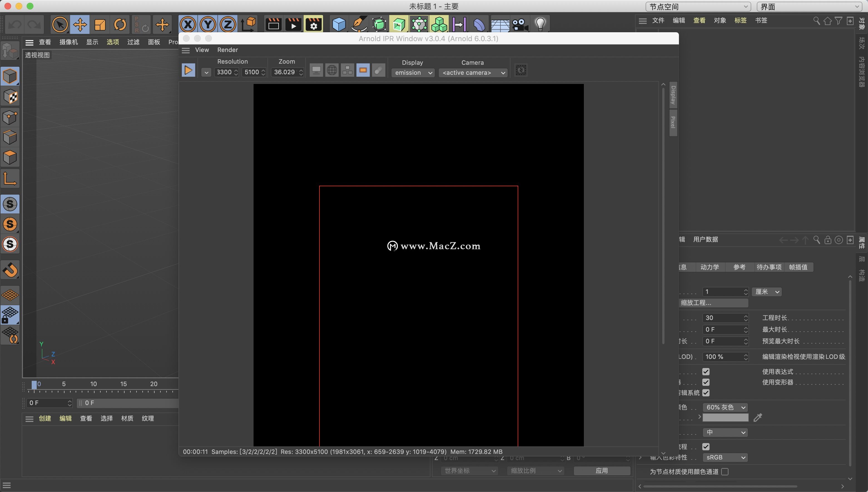
Task: Activate the Move tool in top toolbar
Action: pyautogui.click(x=80, y=24)
